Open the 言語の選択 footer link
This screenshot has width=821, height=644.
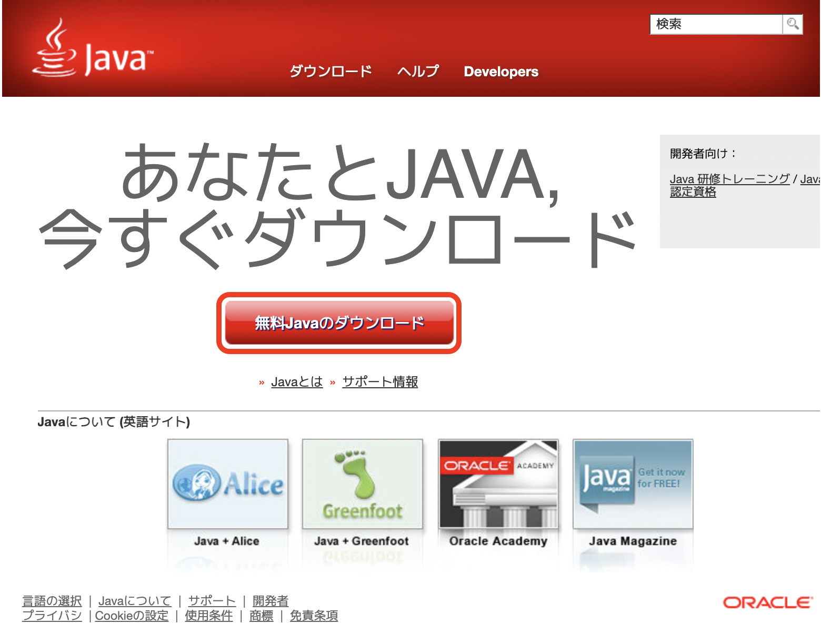point(52,601)
